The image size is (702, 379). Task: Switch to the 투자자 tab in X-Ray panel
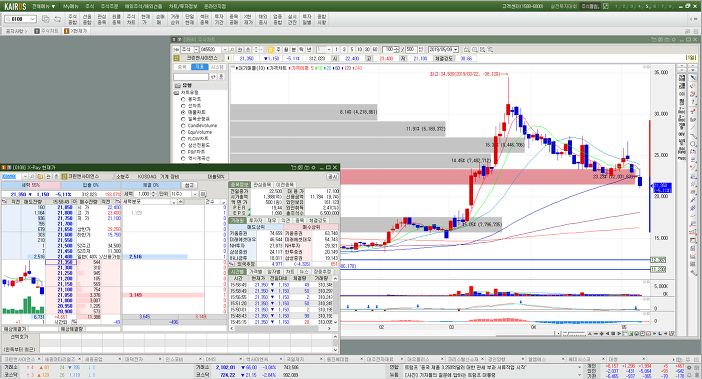(x=255, y=221)
